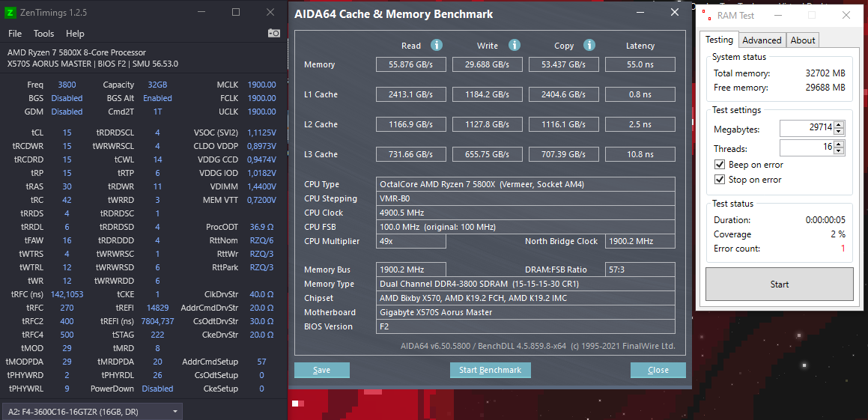The width and height of the screenshot is (868, 420).
Task: Click CPU Clock value 4900.5 MHz
Action: point(525,213)
